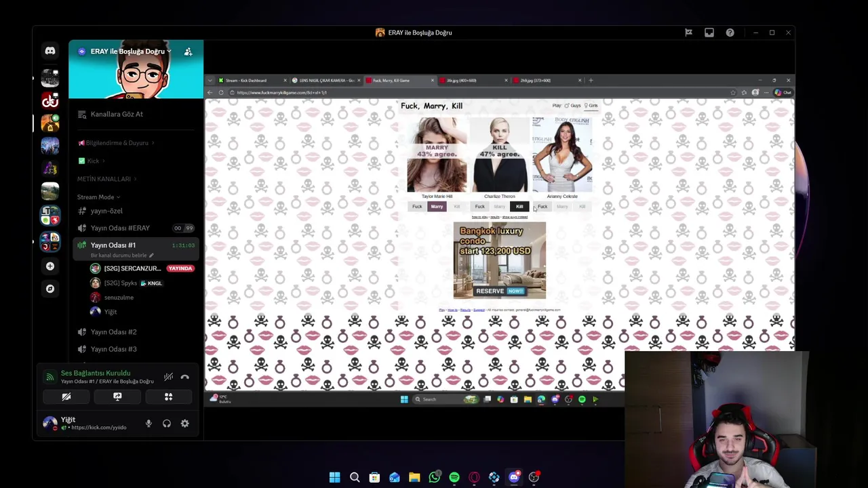Click Taylor Marie Hill photo

(x=437, y=155)
